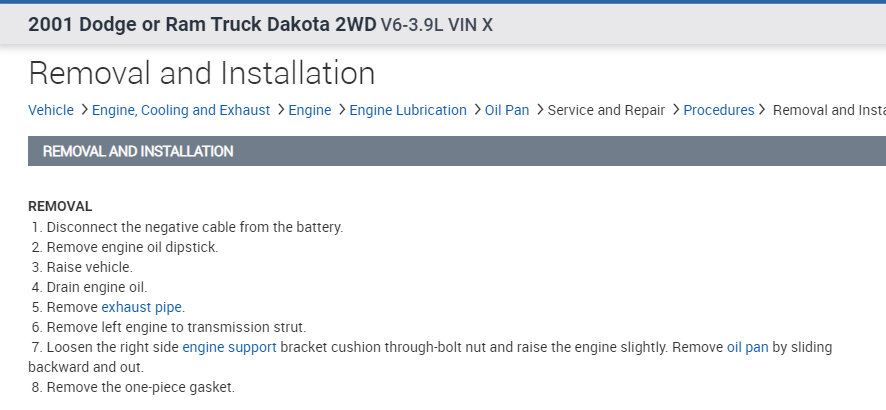The height and width of the screenshot is (410, 886).
Task: Open the oil pan link in step 7
Action: tap(748, 347)
